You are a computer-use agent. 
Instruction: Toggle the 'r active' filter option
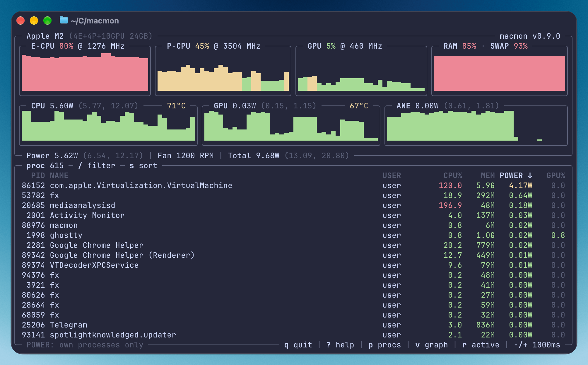481,345
